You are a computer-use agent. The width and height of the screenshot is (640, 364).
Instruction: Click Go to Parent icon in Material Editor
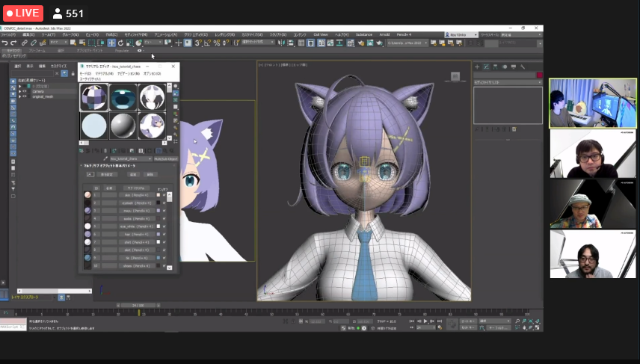tap(165, 150)
